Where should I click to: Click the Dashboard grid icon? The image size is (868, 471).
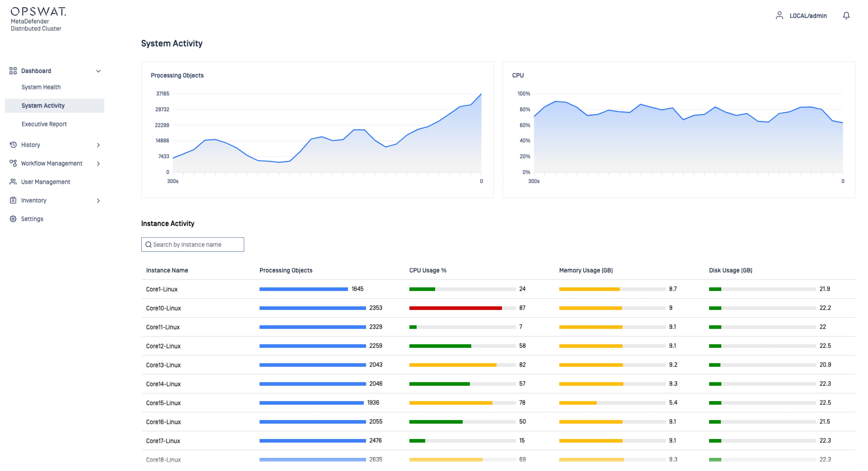[x=13, y=71]
